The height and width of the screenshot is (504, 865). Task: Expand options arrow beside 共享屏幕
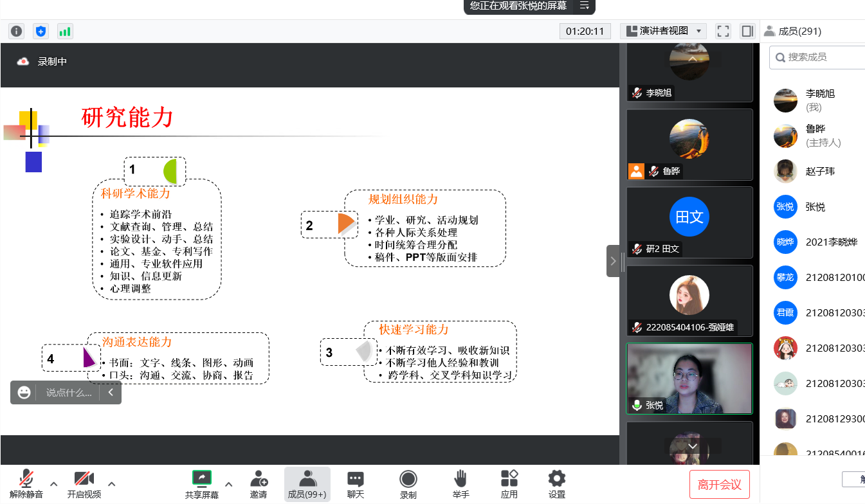click(228, 483)
